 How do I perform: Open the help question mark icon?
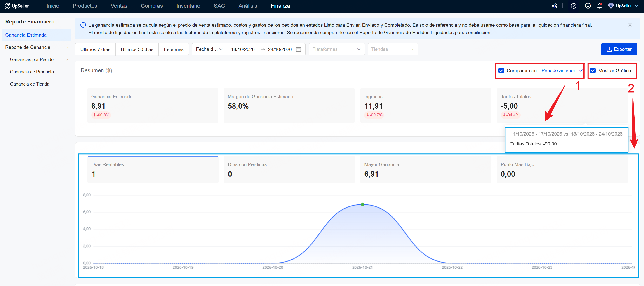pyautogui.click(x=573, y=6)
